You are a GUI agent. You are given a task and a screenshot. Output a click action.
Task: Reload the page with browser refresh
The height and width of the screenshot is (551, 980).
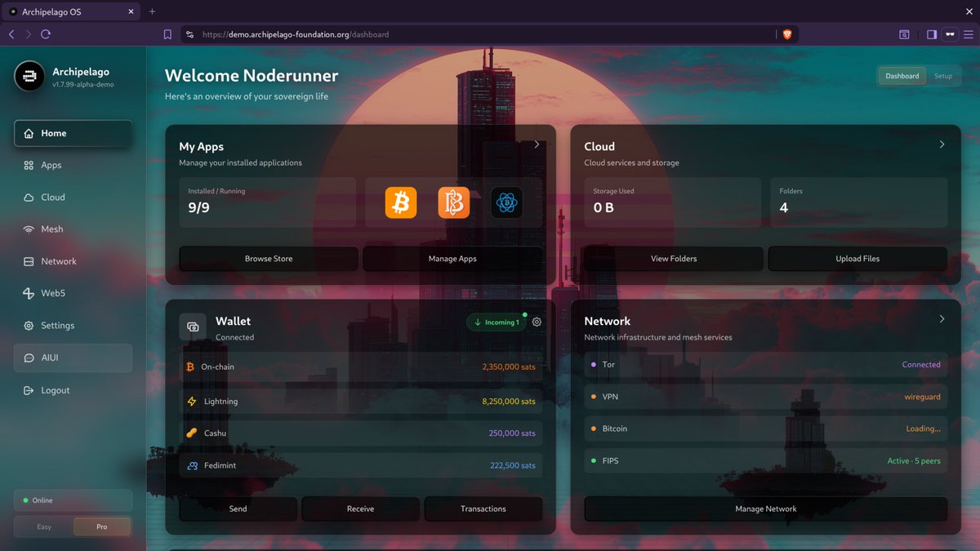coord(46,34)
